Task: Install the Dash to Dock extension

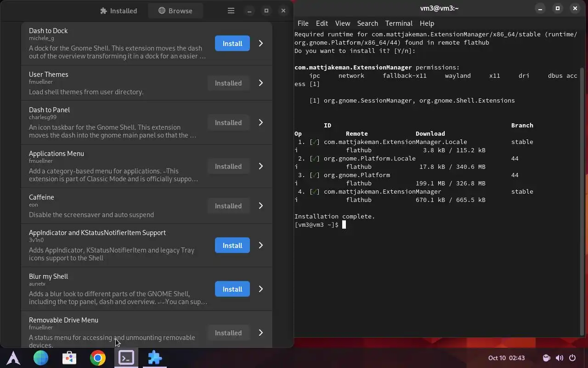Action: point(232,43)
